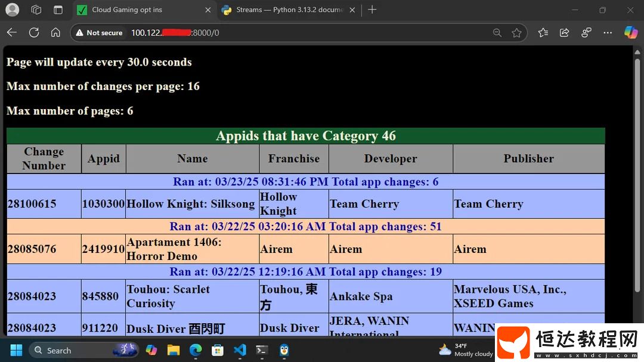Select the Ran at 12:19:16 AM row
This screenshot has width=644, height=362.
click(305, 271)
